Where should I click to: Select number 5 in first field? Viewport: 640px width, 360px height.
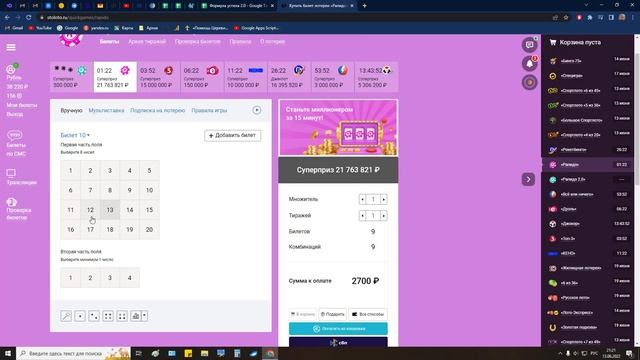149,171
